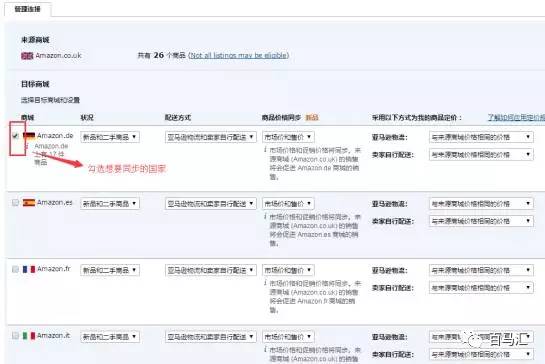Click the info icon under Amazon.es price sync
This screenshot has width=545, height=364.
click(265, 216)
